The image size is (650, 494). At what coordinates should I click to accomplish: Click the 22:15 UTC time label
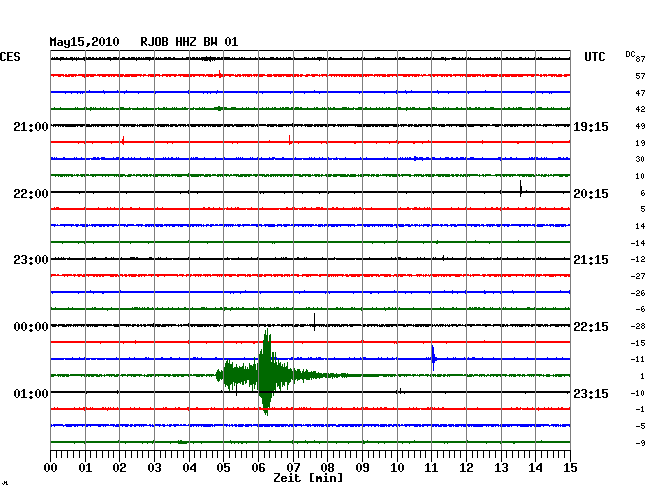(591, 327)
